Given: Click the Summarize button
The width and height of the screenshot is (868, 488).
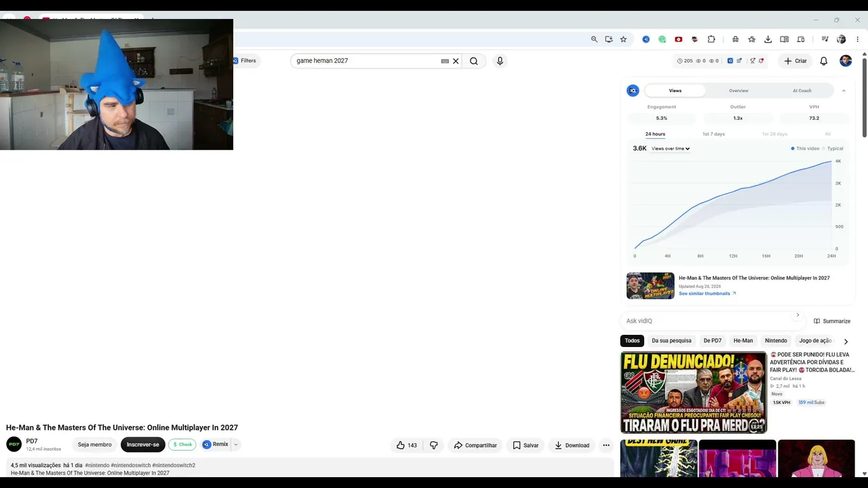Looking at the screenshot, I should tap(832, 321).
